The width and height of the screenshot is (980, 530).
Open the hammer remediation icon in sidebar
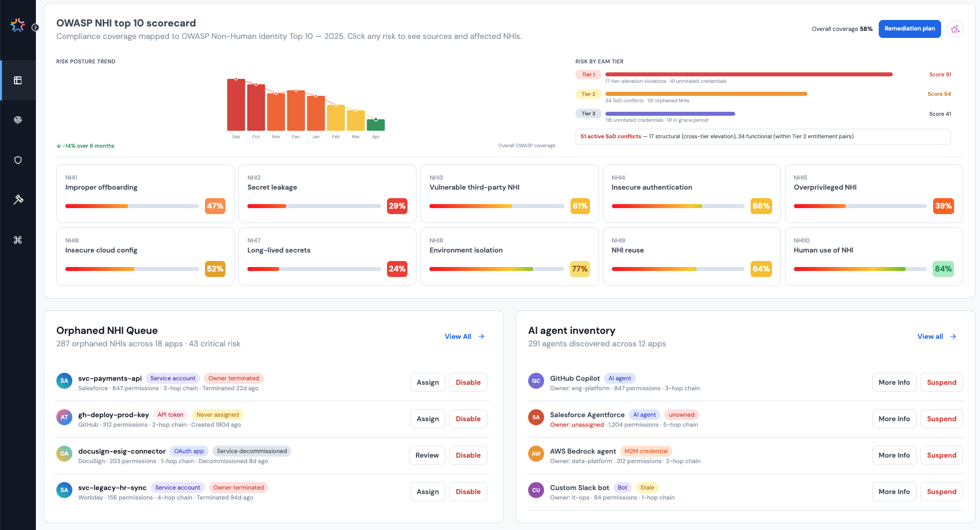pos(18,200)
